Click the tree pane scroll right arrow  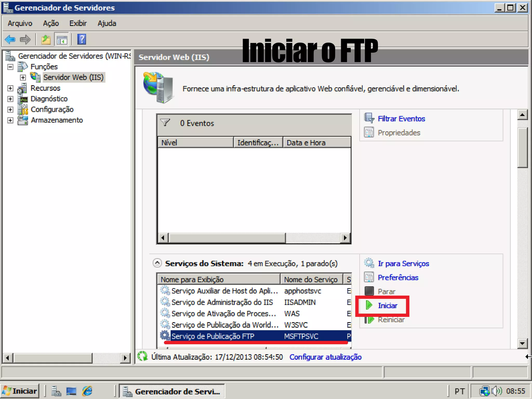pos(125,358)
